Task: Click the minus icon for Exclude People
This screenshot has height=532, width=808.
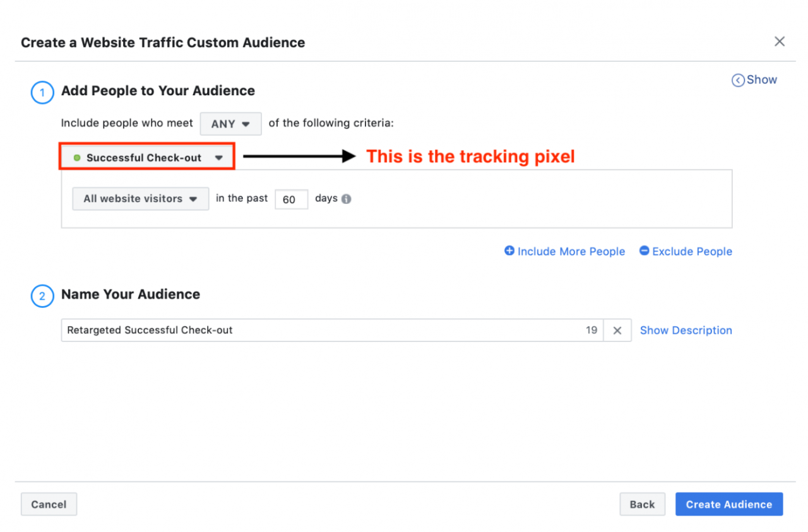Action: [x=644, y=251]
